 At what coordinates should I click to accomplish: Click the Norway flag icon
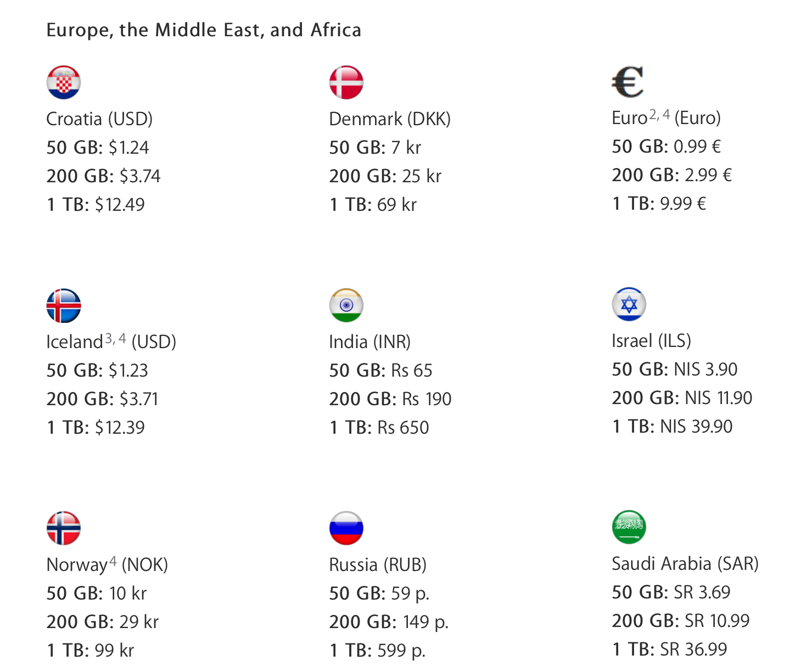click(64, 528)
